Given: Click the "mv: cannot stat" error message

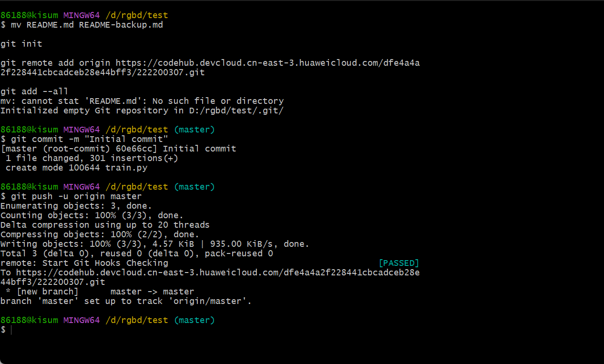Looking at the screenshot, I should tap(142, 101).
